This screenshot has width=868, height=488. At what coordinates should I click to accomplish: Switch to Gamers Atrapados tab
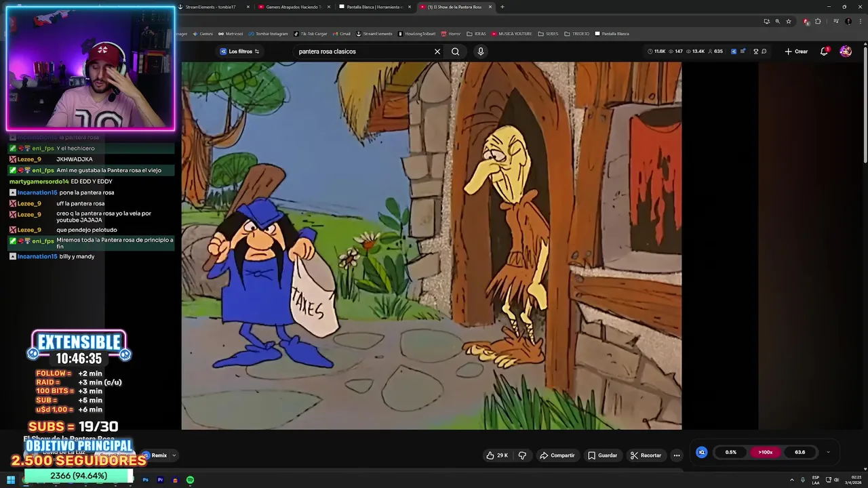(x=293, y=7)
